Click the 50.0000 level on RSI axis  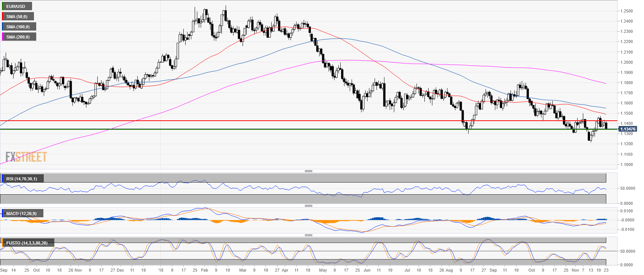tap(628, 188)
